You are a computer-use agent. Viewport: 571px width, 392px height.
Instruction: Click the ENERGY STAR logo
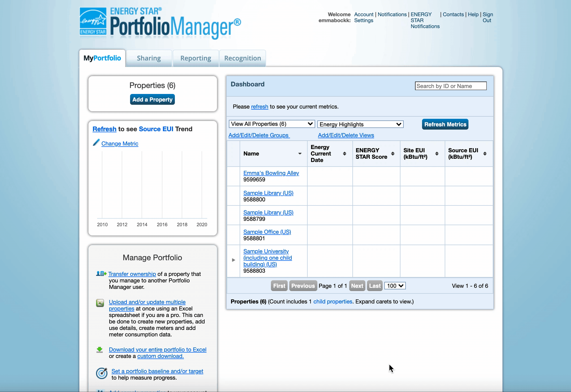(x=93, y=22)
